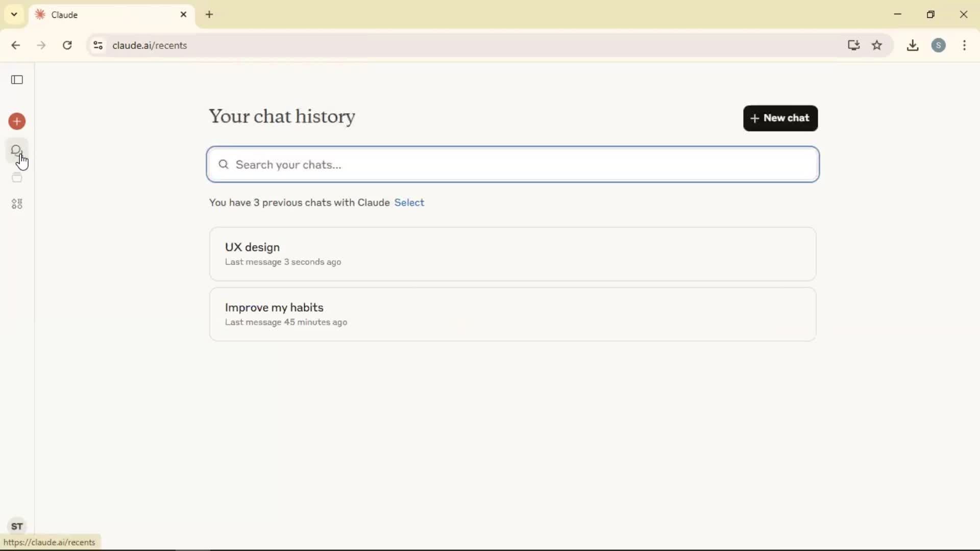The height and width of the screenshot is (551, 980).
Task: Reload the page
Action: (x=67, y=45)
